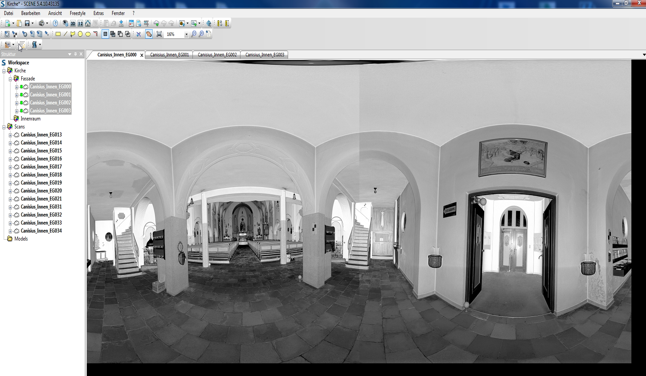Click the printer icon in toolbar
The width and height of the screenshot is (646, 376).
click(42, 23)
